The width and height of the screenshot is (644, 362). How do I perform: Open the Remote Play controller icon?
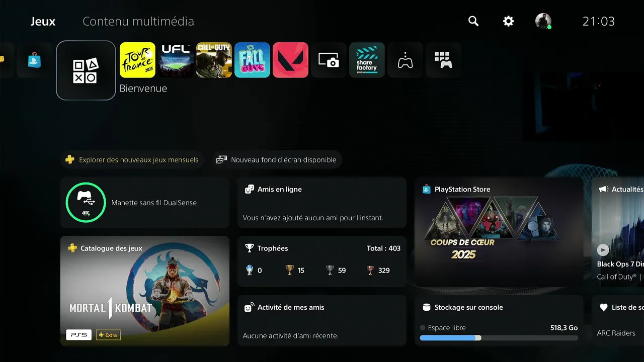tap(405, 60)
